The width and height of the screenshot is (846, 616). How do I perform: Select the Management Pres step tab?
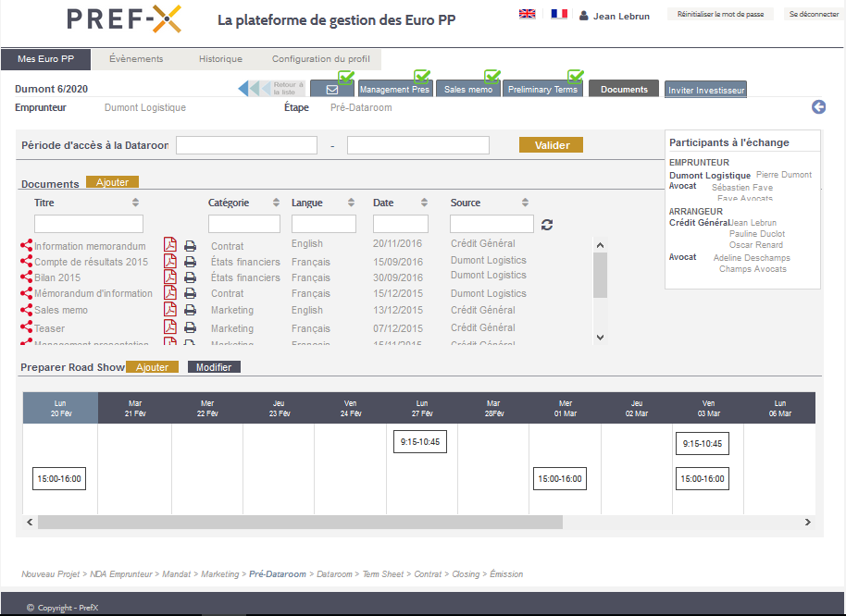point(394,90)
